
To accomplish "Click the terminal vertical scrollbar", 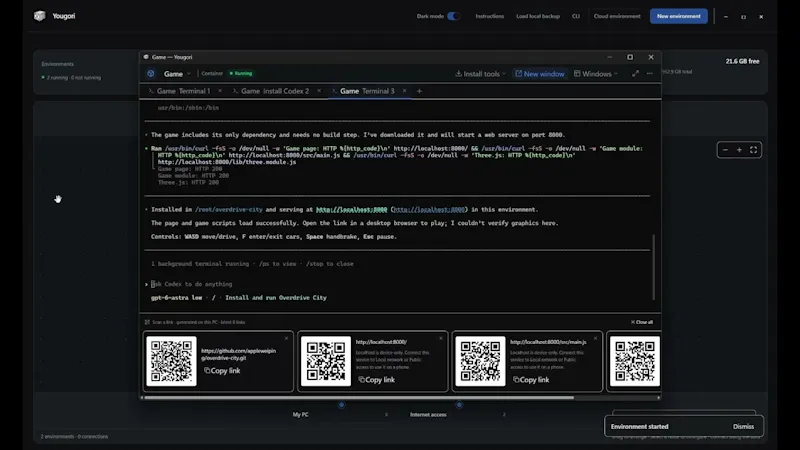I will pyautogui.click(x=654, y=267).
